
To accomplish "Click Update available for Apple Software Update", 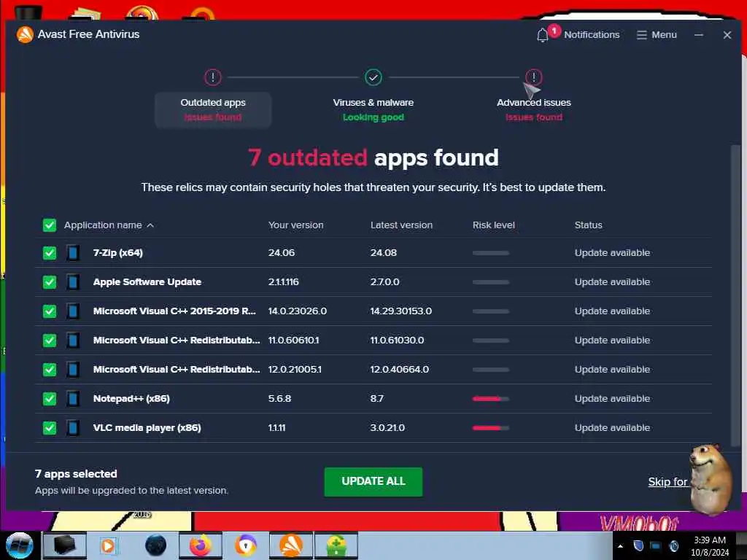I will pyautogui.click(x=612, y=282).
